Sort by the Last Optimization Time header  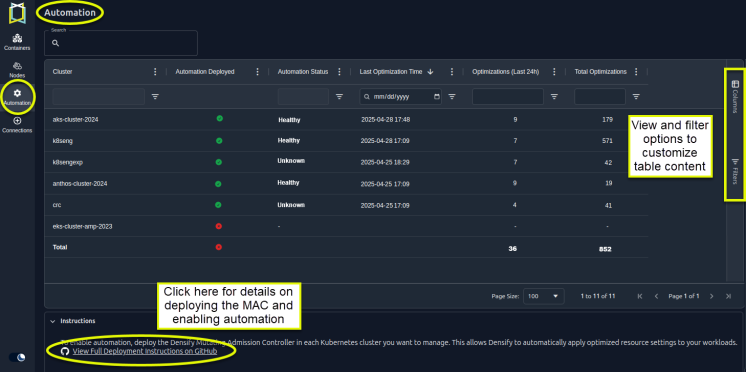point(391,72)
